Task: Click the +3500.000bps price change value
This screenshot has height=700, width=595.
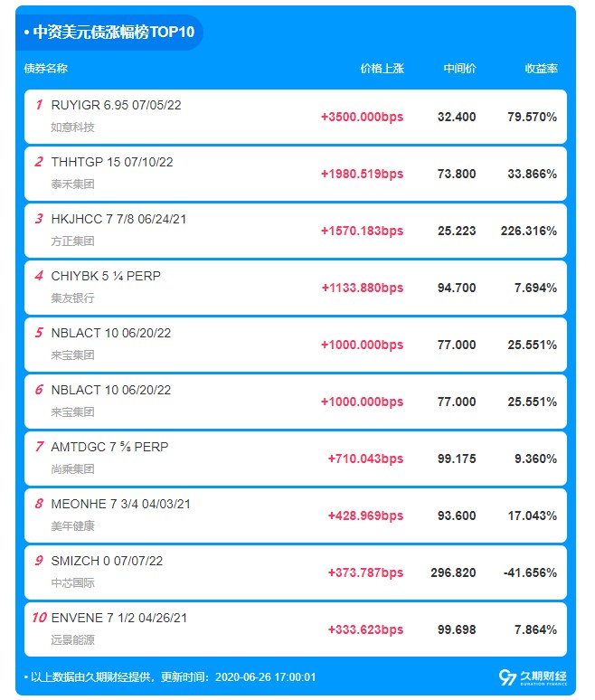Action: [362, 117]
